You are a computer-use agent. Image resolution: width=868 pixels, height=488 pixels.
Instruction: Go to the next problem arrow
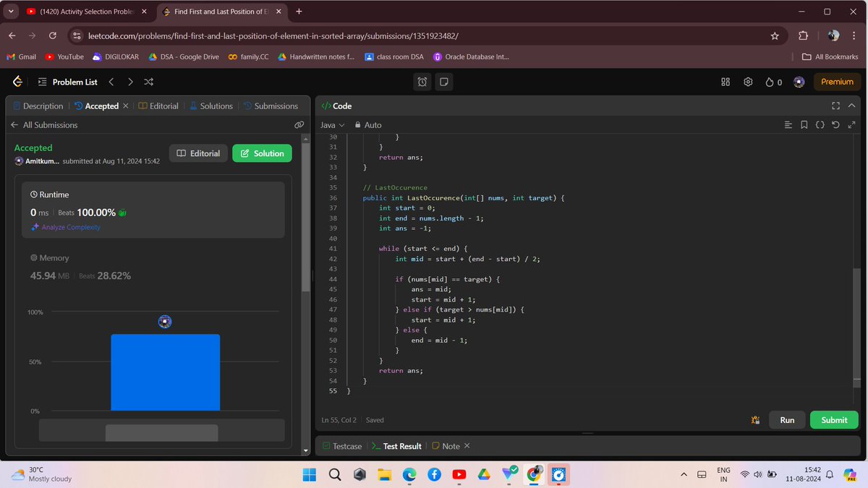point(130,82)
